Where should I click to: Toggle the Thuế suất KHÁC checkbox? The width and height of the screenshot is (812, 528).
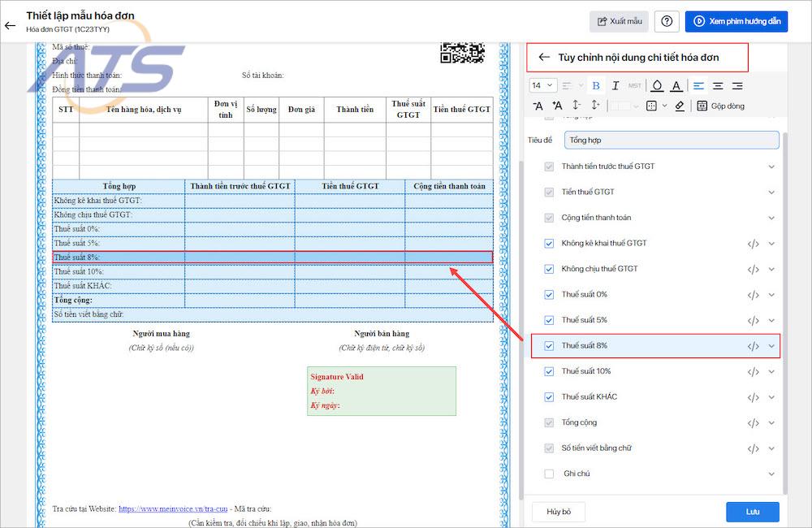[549, 397]
